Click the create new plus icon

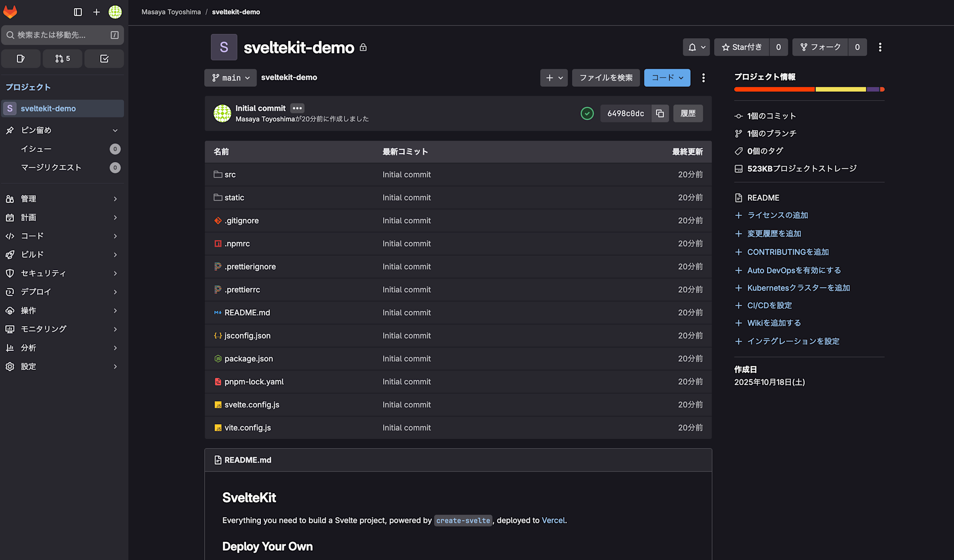pos(96,12)
